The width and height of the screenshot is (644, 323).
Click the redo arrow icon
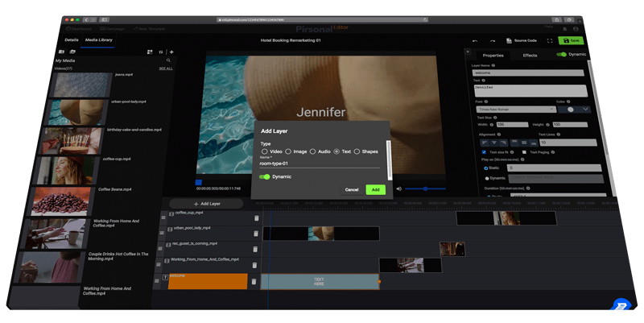[x=493, y=40]
